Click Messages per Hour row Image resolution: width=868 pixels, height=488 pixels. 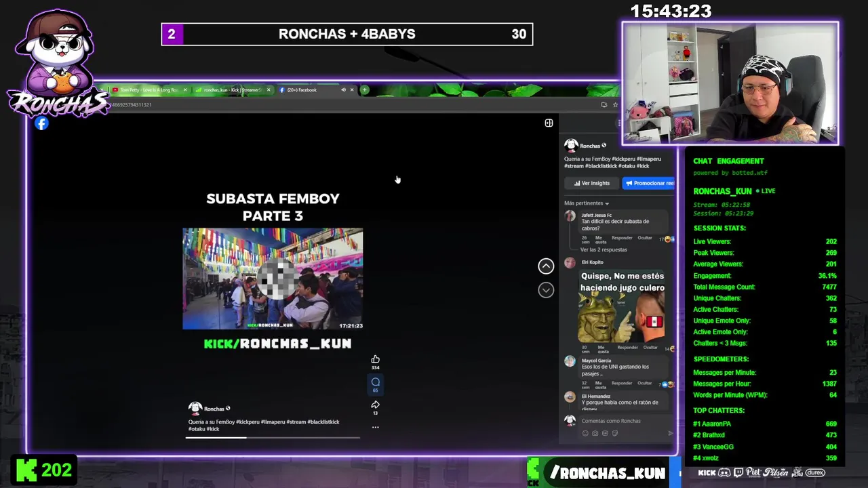[765, 384]
